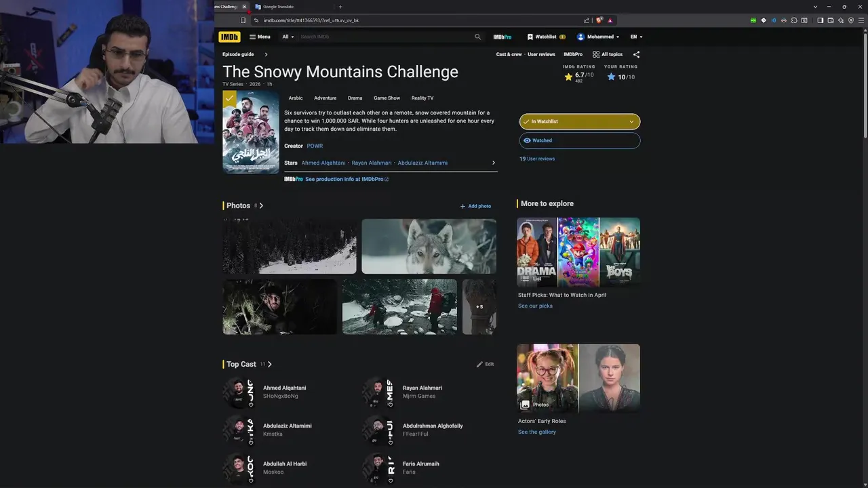This screenshot has width=868, height=488.
Task: Open the +5 more photos thumbnail
Action: (479, 306)
